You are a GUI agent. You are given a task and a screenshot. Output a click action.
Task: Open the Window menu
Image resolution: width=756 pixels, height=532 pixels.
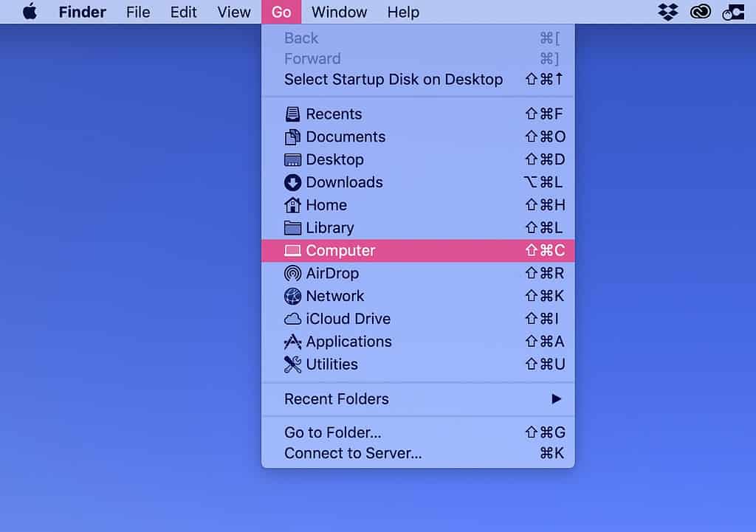point(339,12)
